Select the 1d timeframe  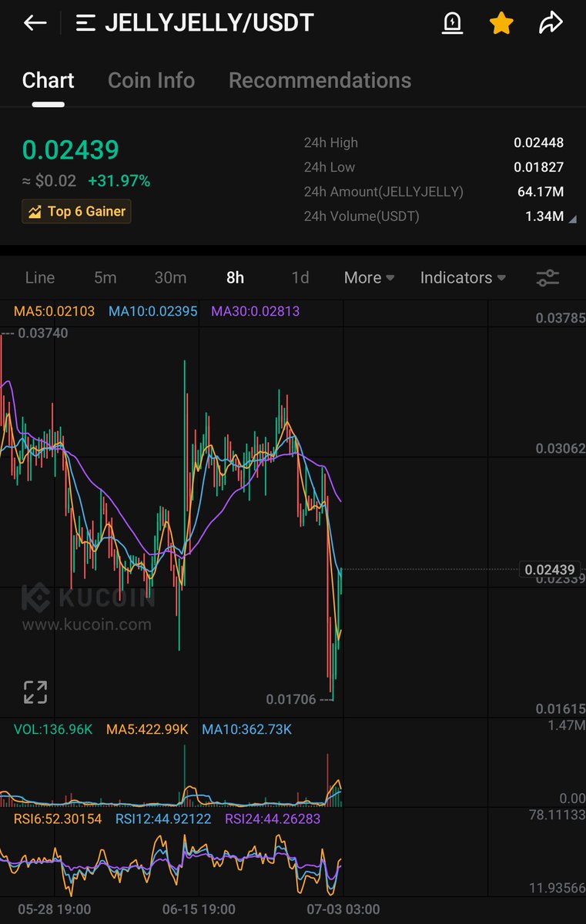(300, 278)
